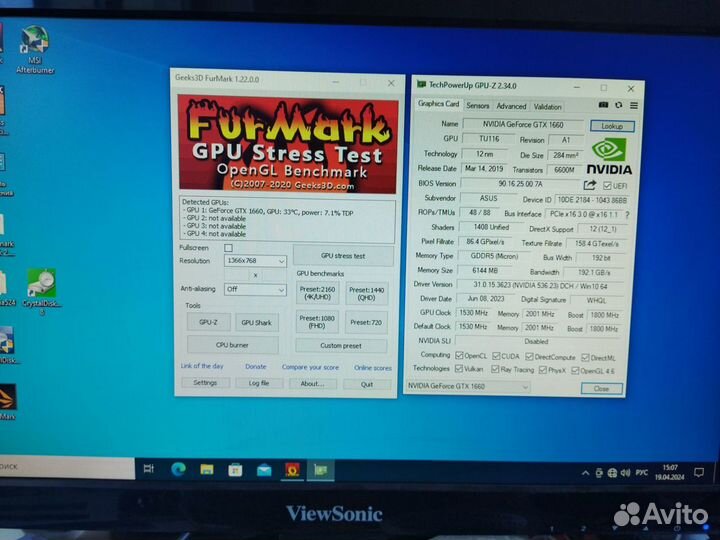Toggle DirectCompute checkbox
The image size is (720, 540).
click(529, 357)
